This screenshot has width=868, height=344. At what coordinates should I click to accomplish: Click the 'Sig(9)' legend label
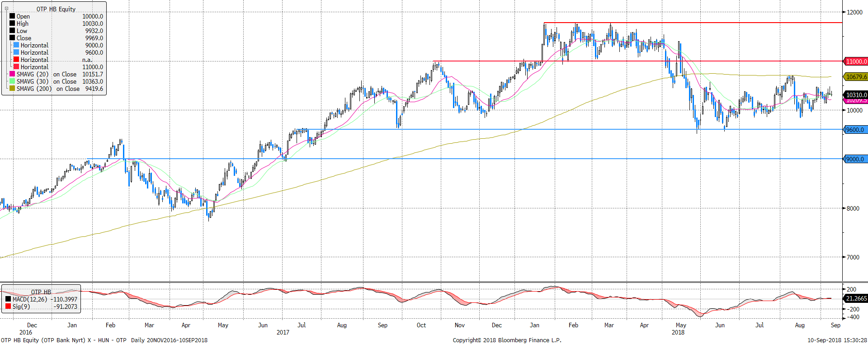21,306
